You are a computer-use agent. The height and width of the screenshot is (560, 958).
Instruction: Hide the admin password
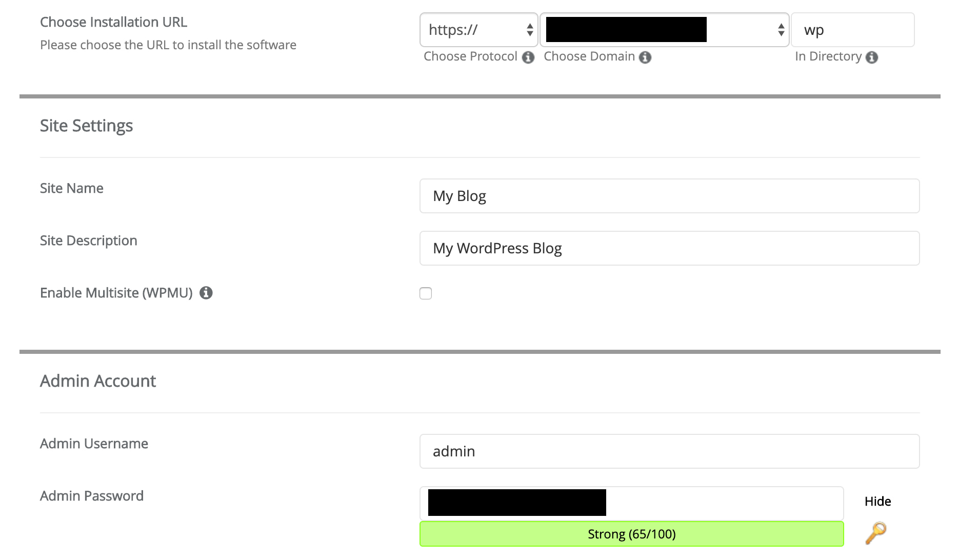[x=877, y=502]
